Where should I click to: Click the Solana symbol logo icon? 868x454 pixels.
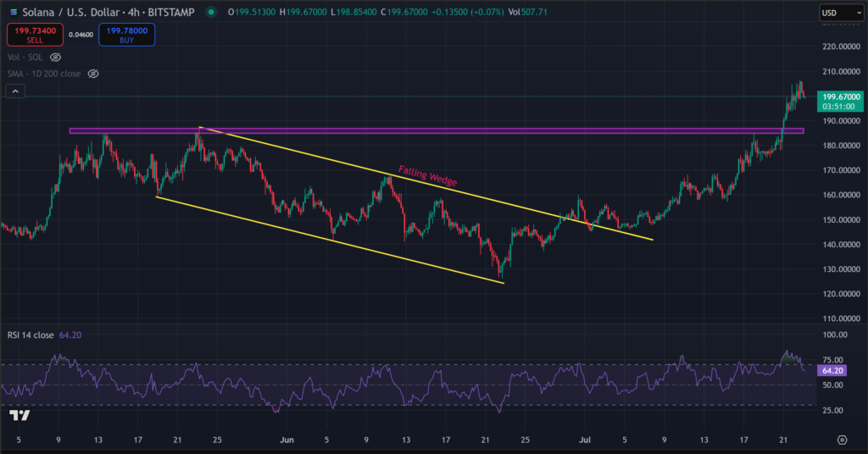pos(14,12)
